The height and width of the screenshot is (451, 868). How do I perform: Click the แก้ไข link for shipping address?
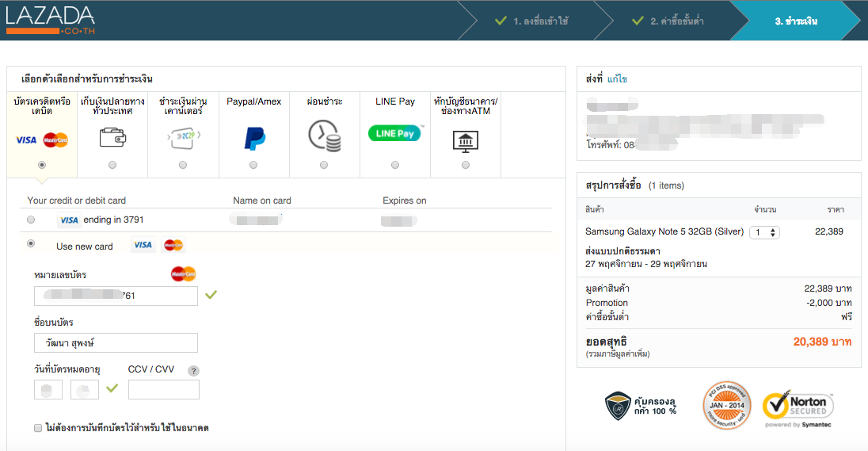[617, 79]
